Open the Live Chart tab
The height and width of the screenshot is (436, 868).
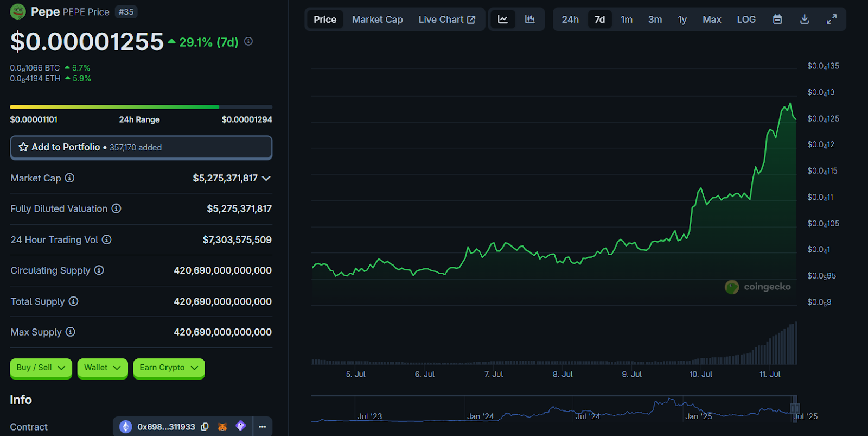click(447, 20)
